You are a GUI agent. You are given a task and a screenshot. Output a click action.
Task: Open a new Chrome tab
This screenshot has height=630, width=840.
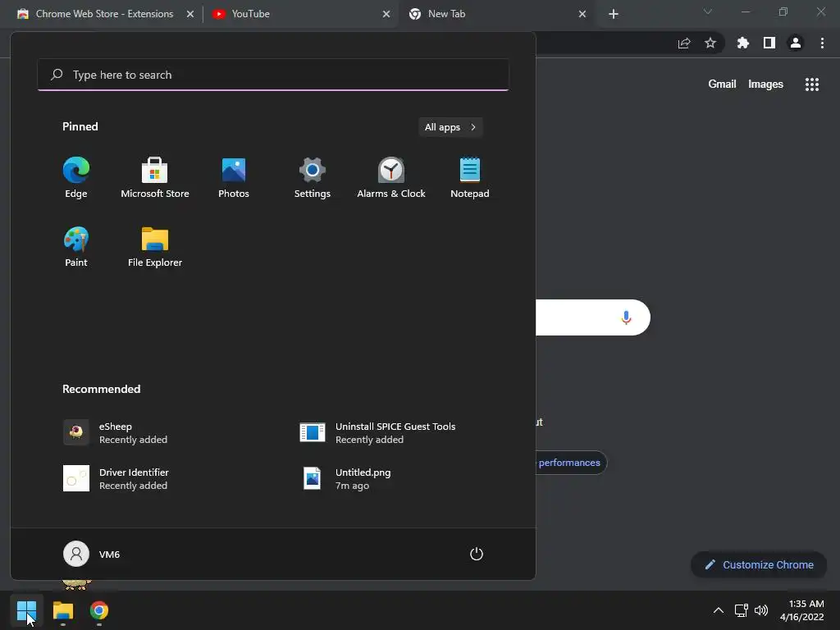click(614, 14)
